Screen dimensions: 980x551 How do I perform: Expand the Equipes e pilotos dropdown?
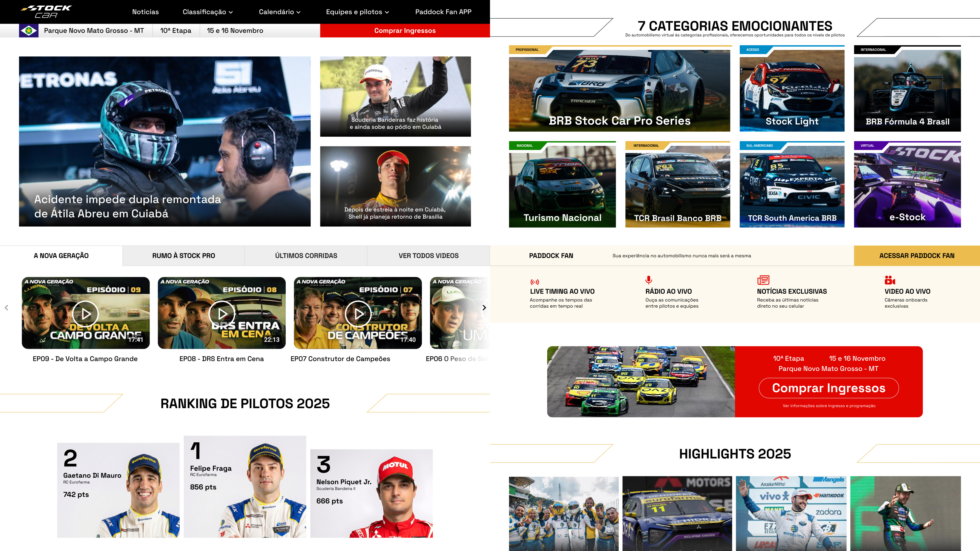pyautogui.click(x=357, y=12)
